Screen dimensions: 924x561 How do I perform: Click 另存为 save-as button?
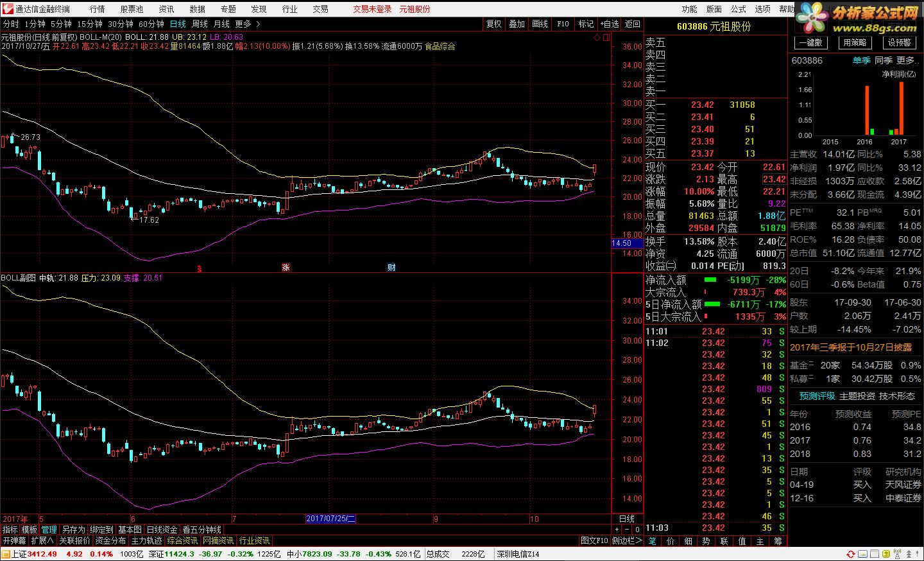73,530
